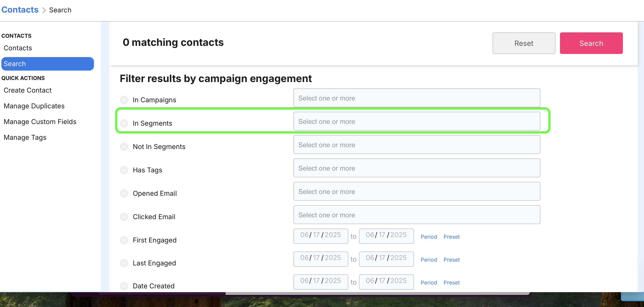The height and width of the screenshot is (307, 644).
Task: Set Date Created end date field
Action: pos(386,282)
